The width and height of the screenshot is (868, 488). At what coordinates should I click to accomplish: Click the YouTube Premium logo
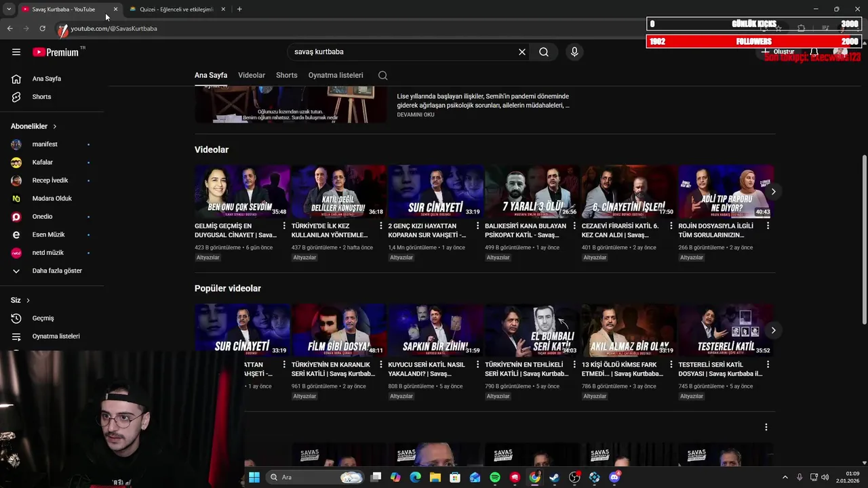tap(56, 52)
